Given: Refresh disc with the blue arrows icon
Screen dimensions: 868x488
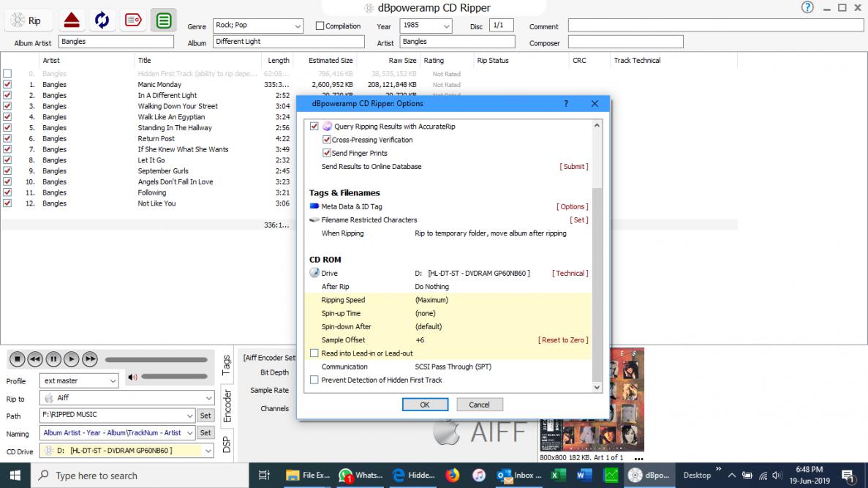Looking at the screenshot, I should 102,20.
